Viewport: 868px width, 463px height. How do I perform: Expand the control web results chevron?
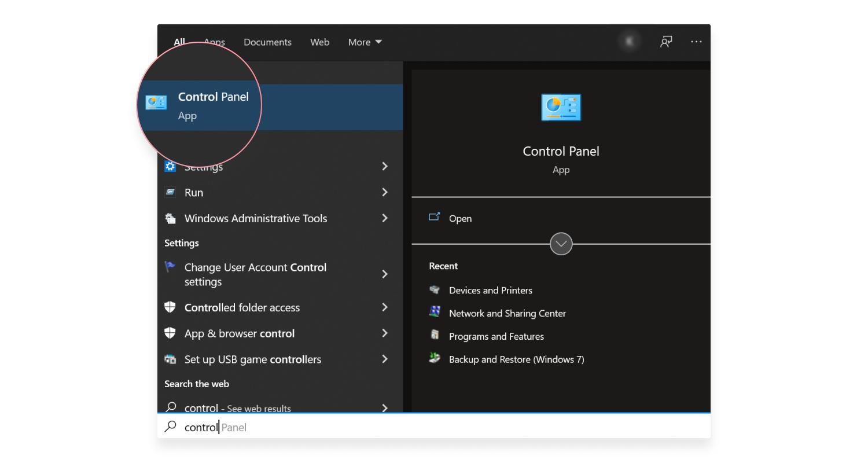click(x=385, y=407)
